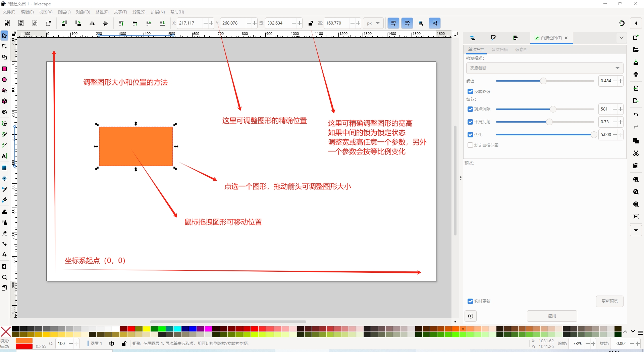Click the 更新预览 button
The image size is (644, 352).
pyautogui.click(x=609, y=301)
